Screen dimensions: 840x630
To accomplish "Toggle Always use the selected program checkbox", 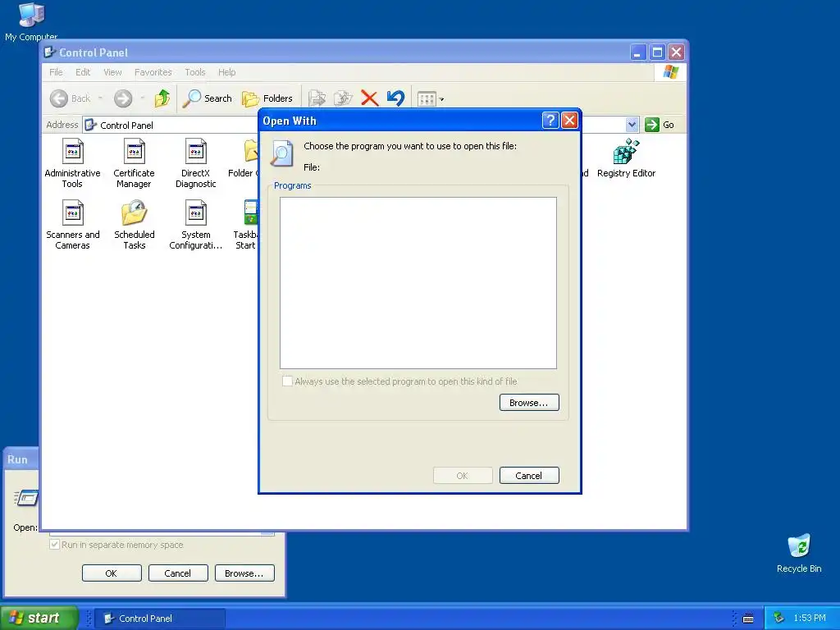I will click(x=288, y=381).
